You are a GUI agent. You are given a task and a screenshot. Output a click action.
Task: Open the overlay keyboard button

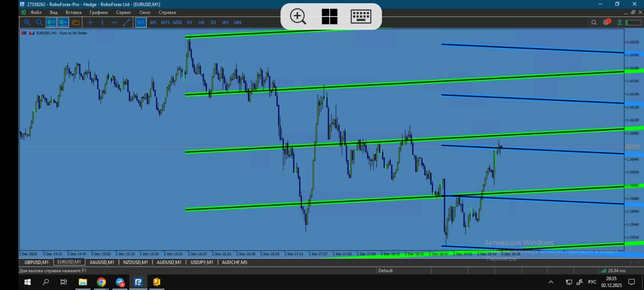361,17
